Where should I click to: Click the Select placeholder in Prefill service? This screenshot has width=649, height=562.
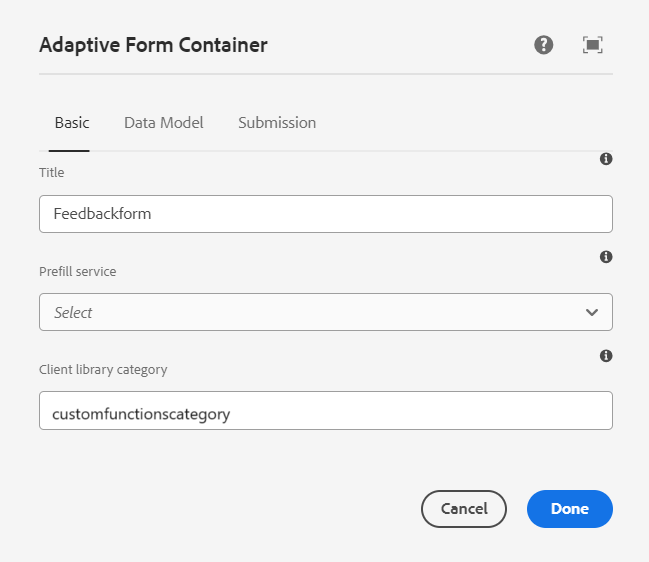click(x=73, y=312)
